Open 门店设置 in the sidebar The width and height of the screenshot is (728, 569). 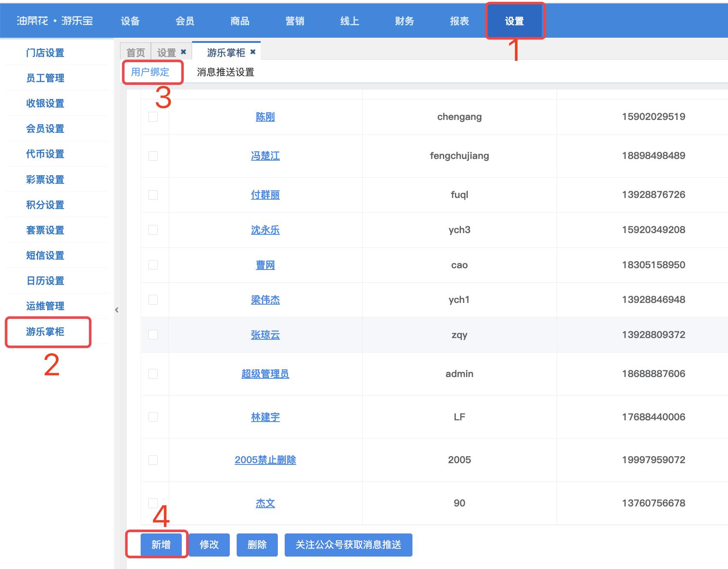coord(45,53)
